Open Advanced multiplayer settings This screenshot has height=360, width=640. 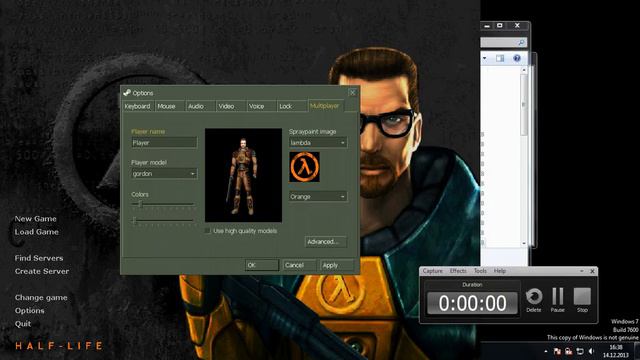326,242
